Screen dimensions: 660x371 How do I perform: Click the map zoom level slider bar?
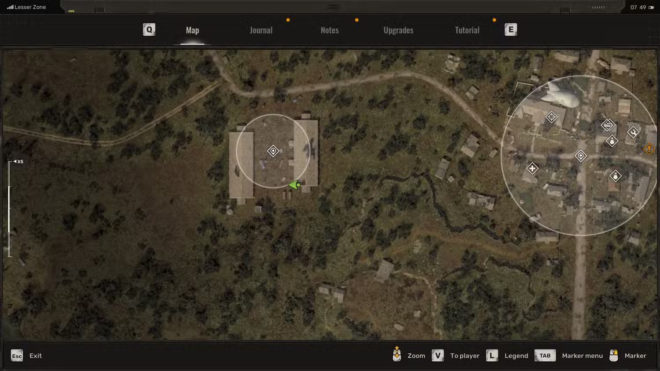pos(9,209)
